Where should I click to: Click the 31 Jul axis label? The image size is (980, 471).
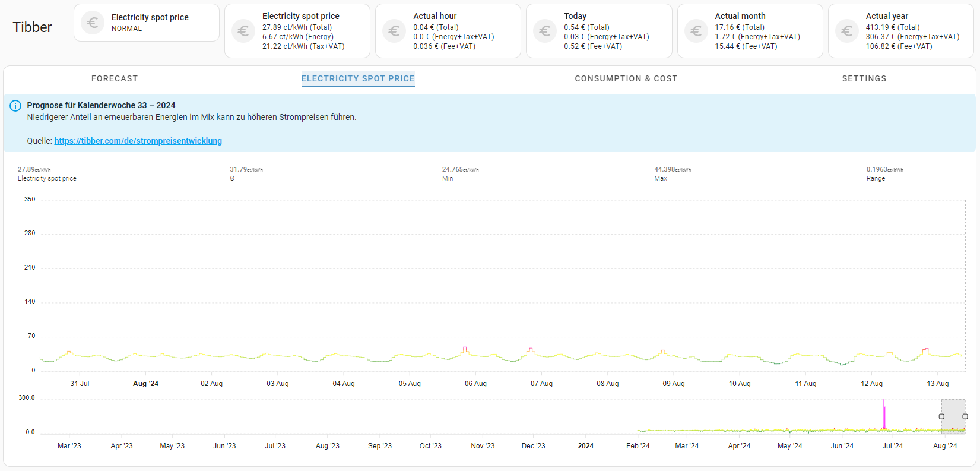pos(80,384)
